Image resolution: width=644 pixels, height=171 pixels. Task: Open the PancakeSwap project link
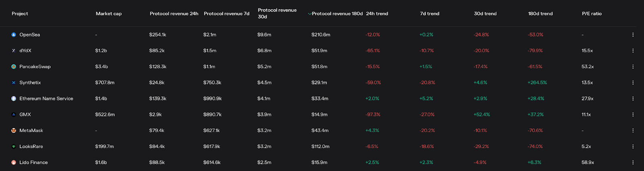35,67
